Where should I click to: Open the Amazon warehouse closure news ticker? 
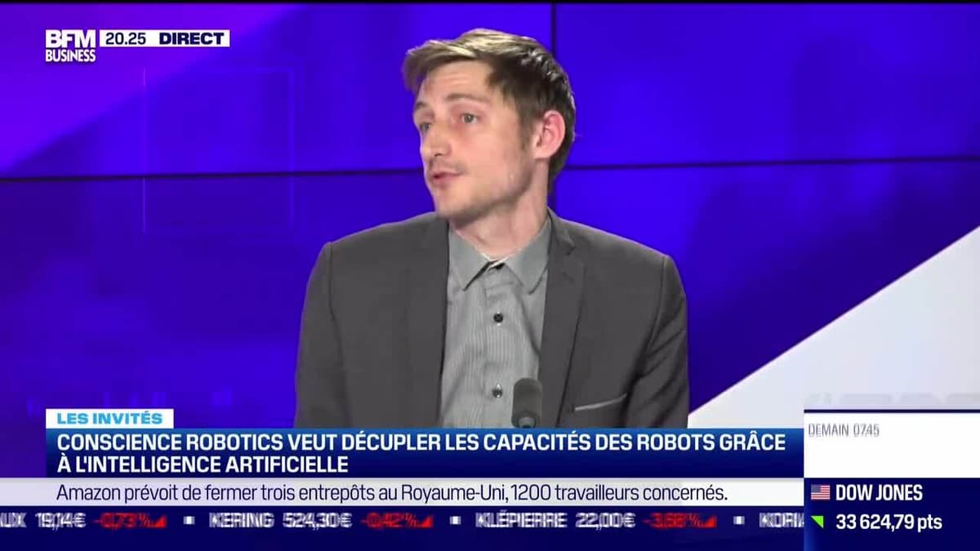tap(392, 492)
